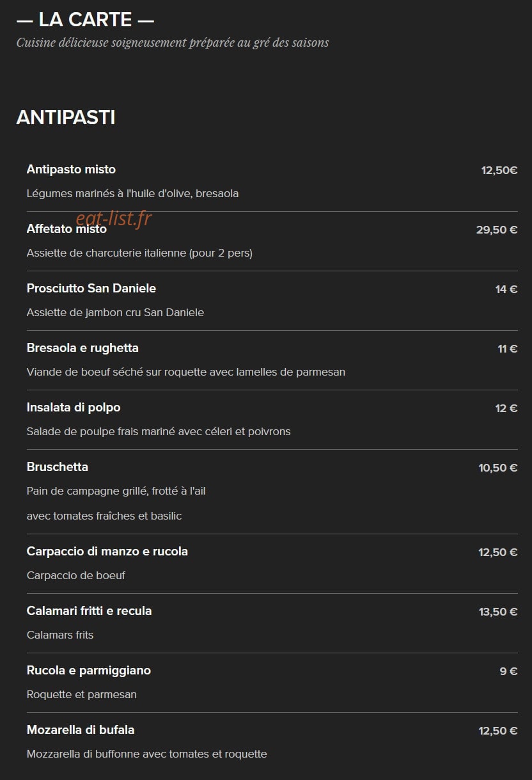Screen dimensions: 532x780
Task: Click Insalata di polpo title
Action: (x=74, y=408)
